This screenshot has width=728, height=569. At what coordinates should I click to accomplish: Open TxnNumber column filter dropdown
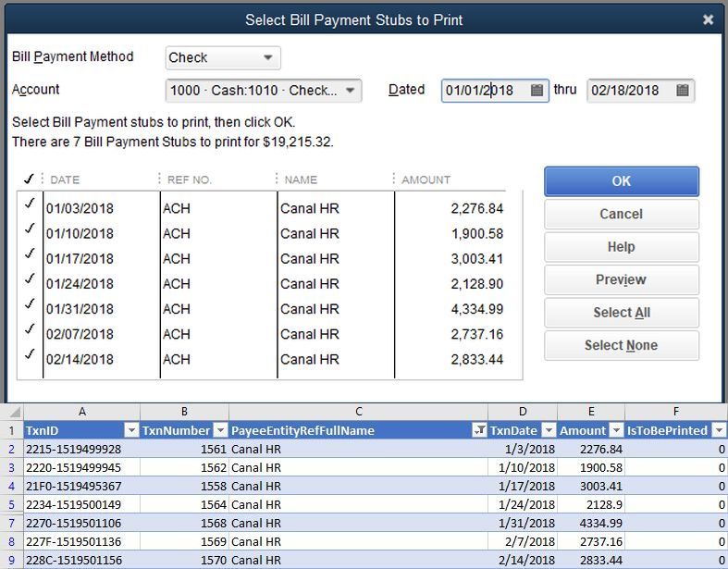point(221,430)
